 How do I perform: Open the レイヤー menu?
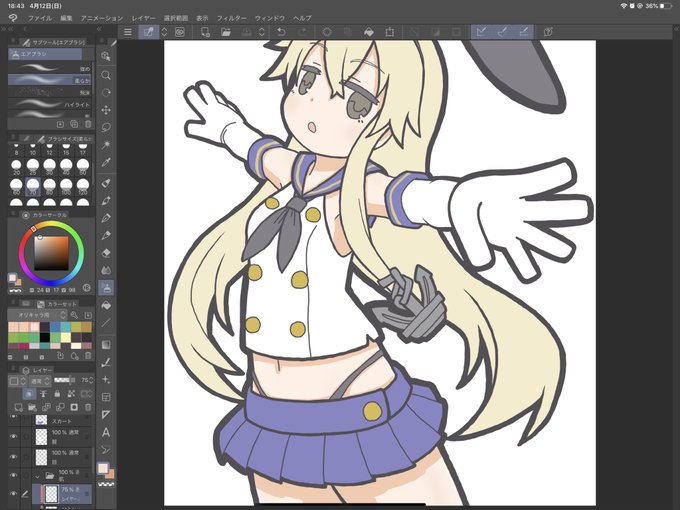144,18
